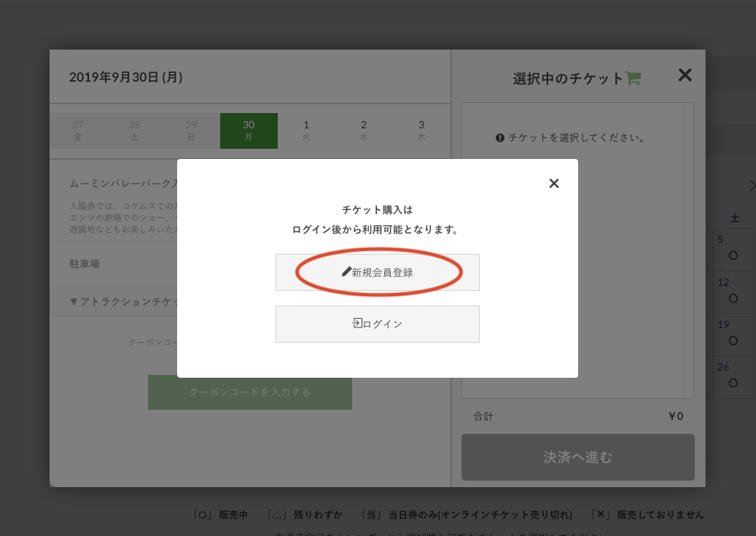This screenshot has height=536, width=756.
Task: Click the login arrow icon beside ログイン
Action: [357, 323]
